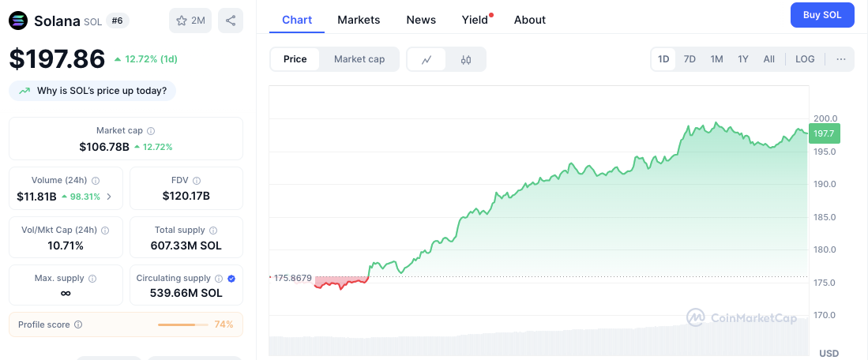Image resolution: width=868 pixels, height=360 pixels.
Task: Click the 200.0 y-axis label
Action: coord(825,118)
